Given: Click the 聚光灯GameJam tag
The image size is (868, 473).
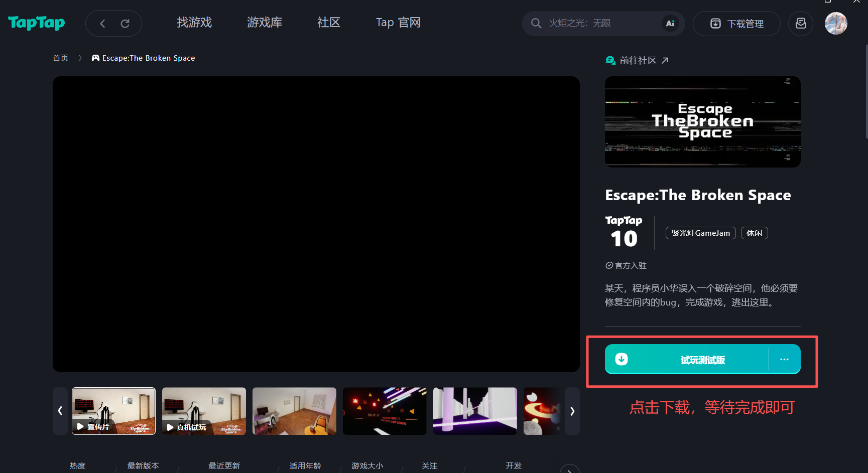Looking at the screenshot, I should click(701, 233).
